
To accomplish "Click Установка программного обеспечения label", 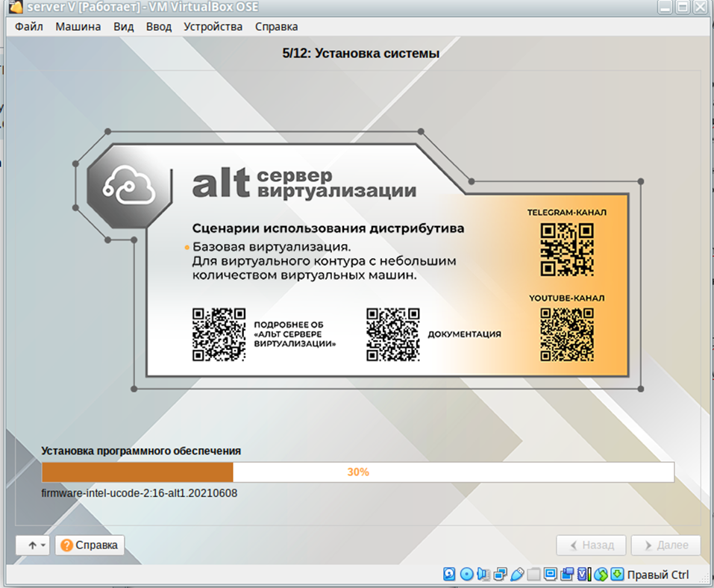I will point(141,451).
